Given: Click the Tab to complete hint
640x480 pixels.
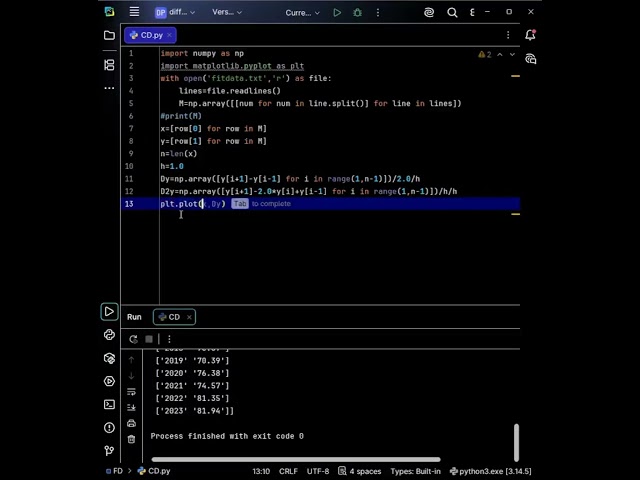Looking at the screenshot, I should [x=261, y=204].
